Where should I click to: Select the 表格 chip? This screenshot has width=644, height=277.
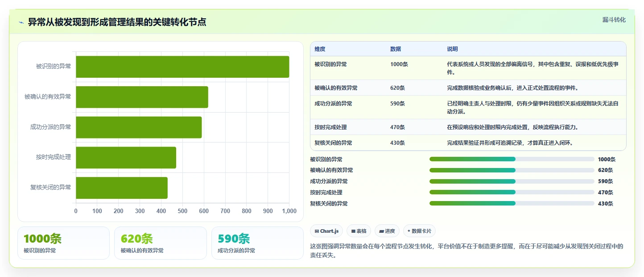(359, 231)
